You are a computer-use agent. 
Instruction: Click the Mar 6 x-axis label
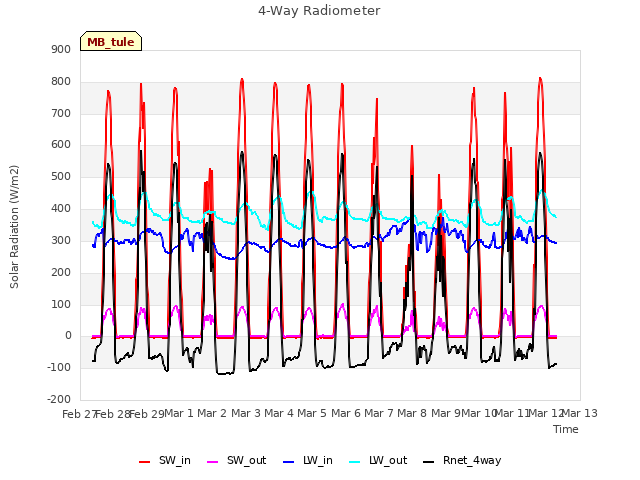pyautogui.click(x=346, y=413)
